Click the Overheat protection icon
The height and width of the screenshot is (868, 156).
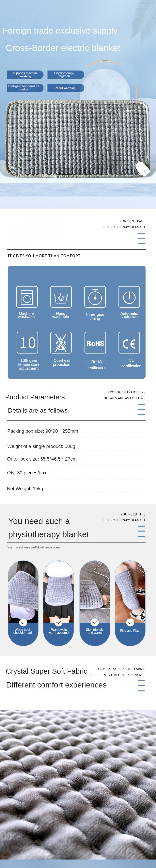click(x=61, y=342)
